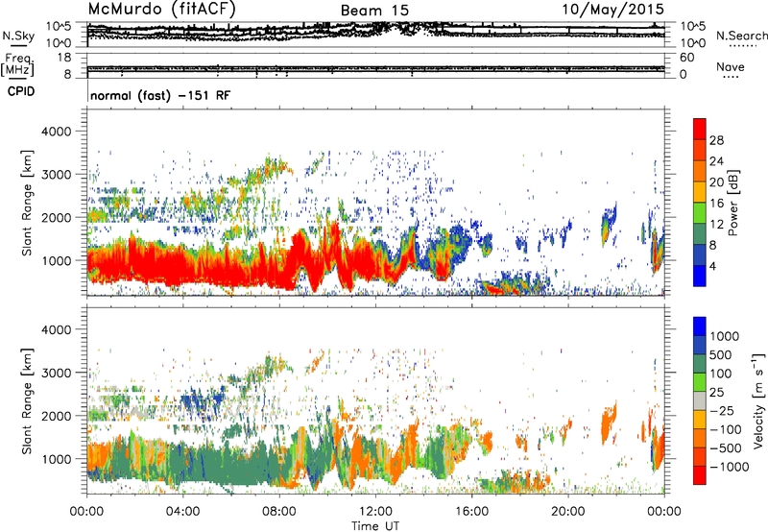Click the 'Time UT' axis label
768x532 pixels.
[375, 526]
